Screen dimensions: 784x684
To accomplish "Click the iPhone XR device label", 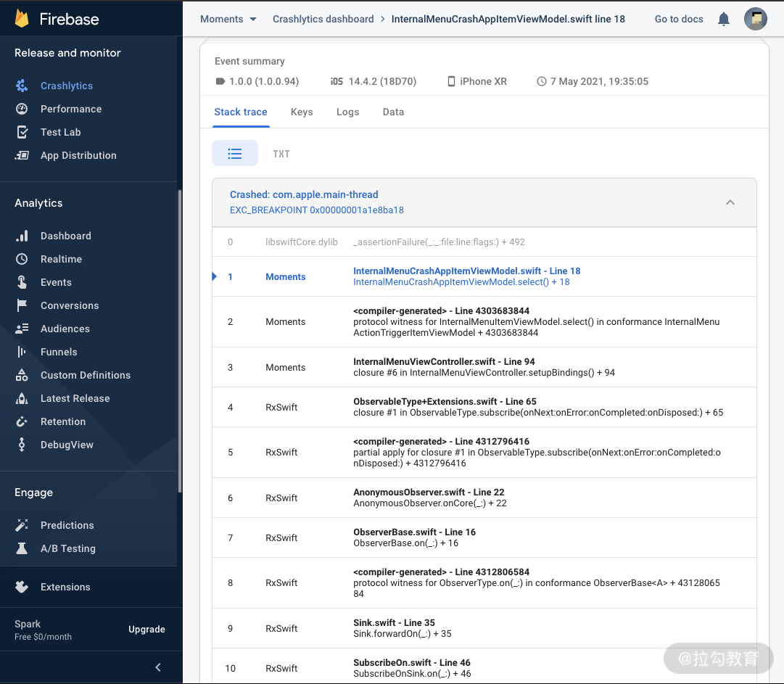I will [477, 81].
